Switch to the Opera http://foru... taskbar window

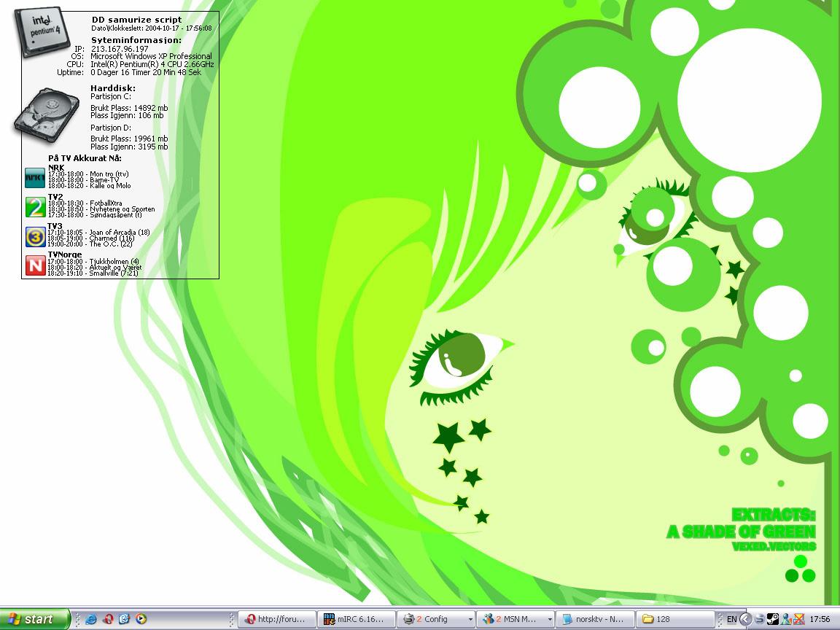pyautogui.click(x=276, y=619)
